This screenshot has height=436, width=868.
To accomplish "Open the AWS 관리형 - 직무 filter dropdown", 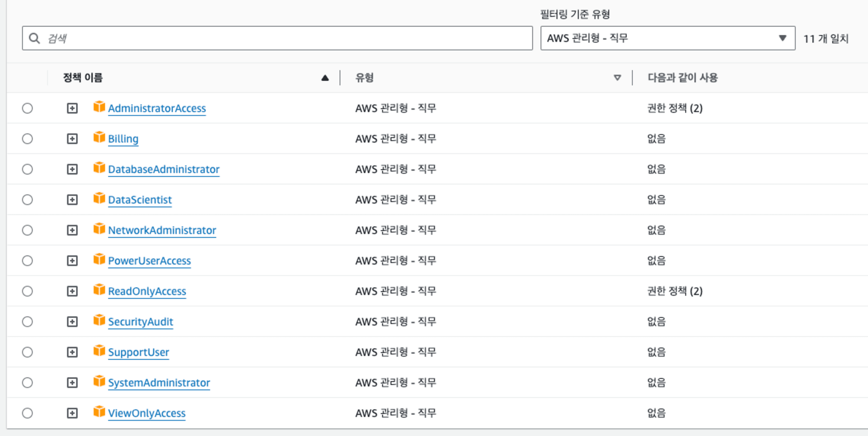I will point(667,38).
